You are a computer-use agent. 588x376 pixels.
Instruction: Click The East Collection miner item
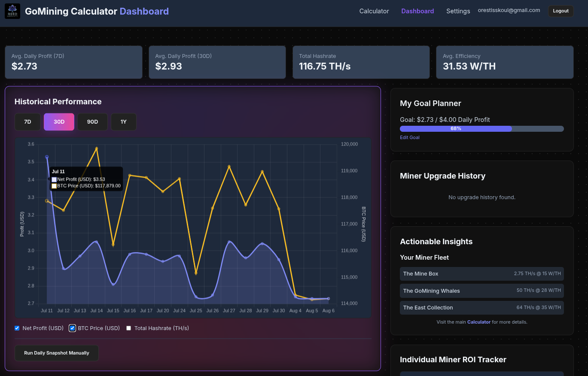pos(481,307)
